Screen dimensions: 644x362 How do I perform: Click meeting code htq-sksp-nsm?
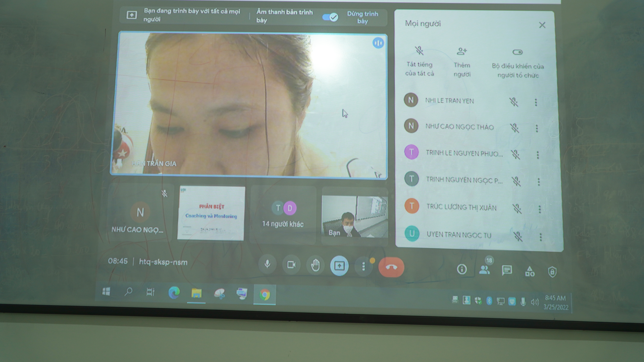tap(163, 262)
